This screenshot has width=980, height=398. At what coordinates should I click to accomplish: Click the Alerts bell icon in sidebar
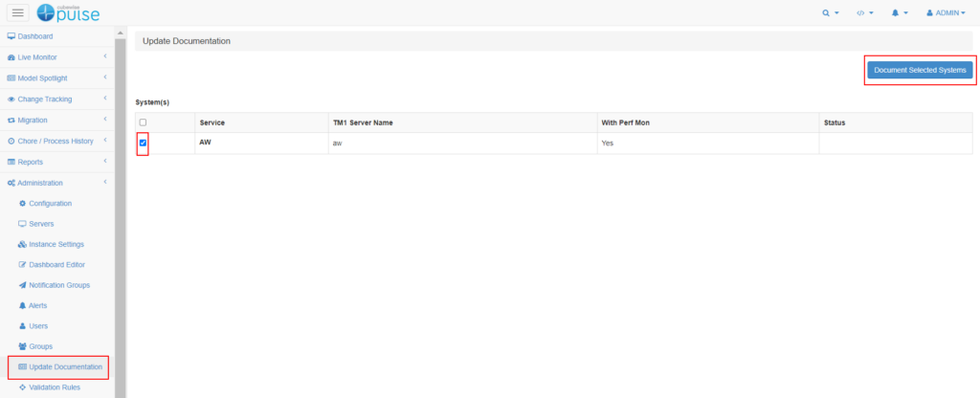[23, 305]
